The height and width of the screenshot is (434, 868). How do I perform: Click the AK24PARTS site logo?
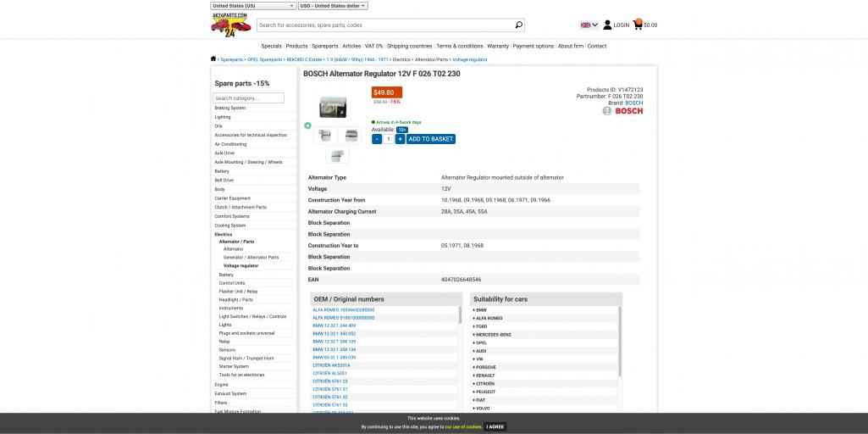pyautogui.click(x=230, y=25)
